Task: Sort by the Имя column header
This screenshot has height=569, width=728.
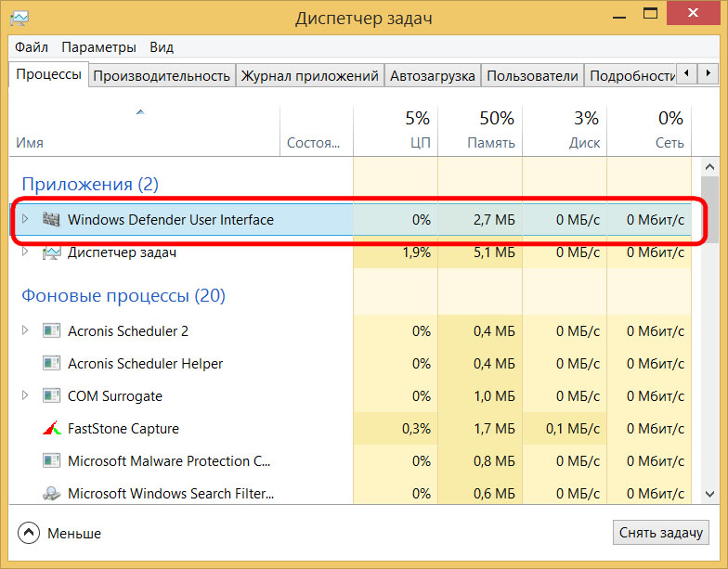Action: pos(145,132)
